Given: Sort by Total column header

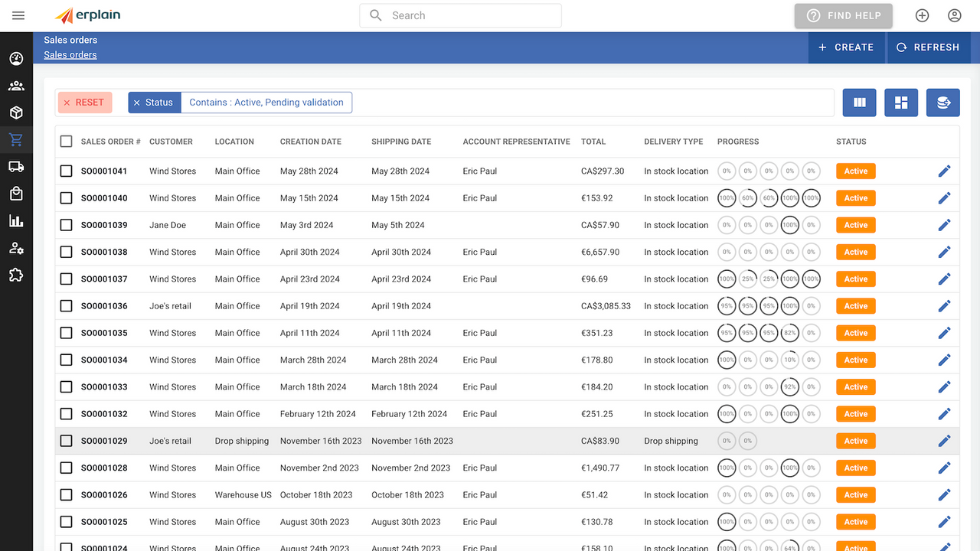Looking at the screenshot, I should coord(593,142).
